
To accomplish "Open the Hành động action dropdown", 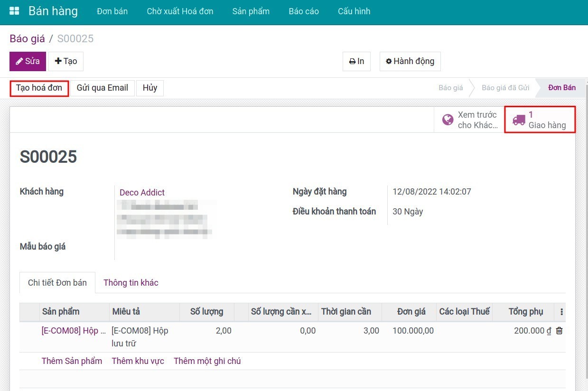I will tap(410, 61).
